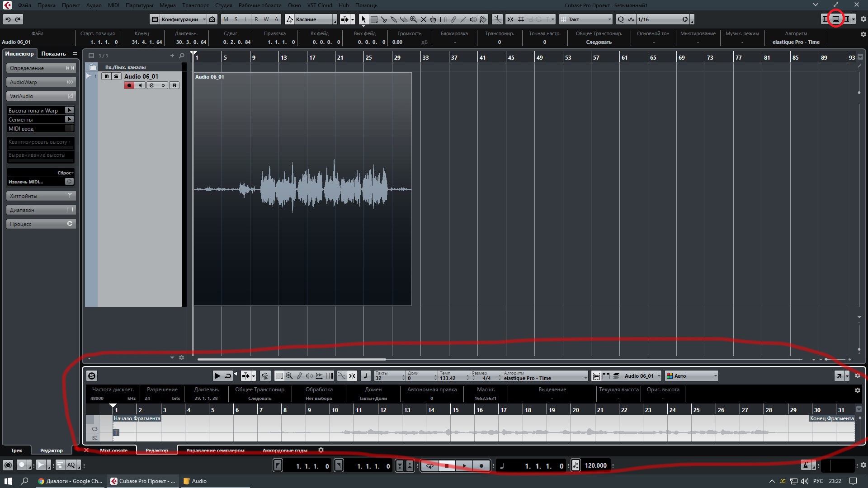The image size is (868, 488).
Task: Solo the Audio 06_01 track
Action: [x=116, y=76]
